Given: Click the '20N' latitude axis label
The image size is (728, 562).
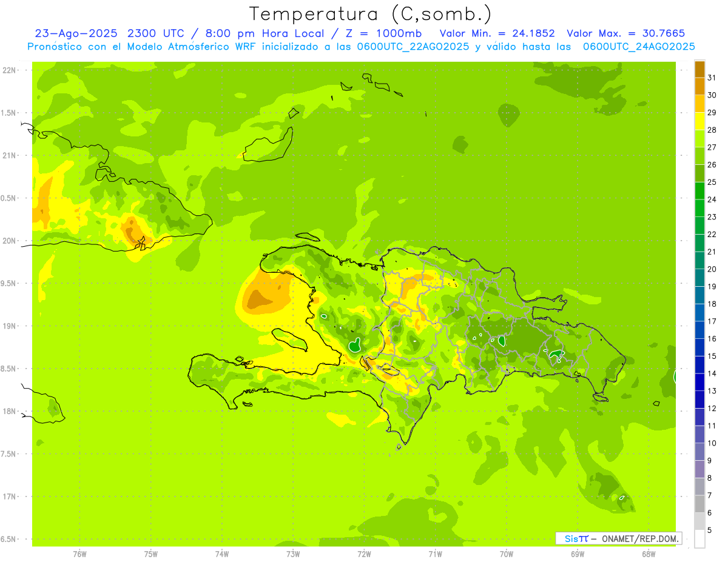Looking at the screenshot, I should click(9, 241).
